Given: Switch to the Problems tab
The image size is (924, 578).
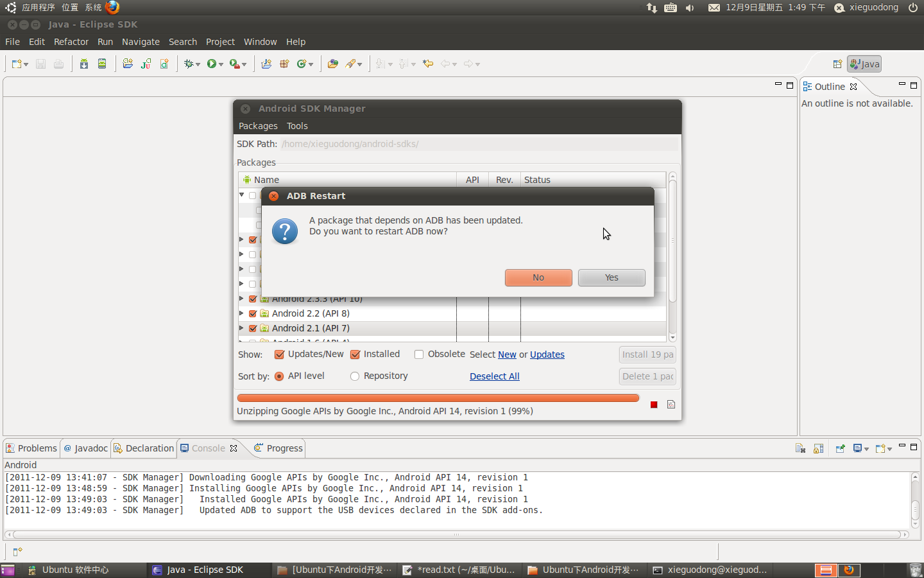Looking at the screenshot, I should pyautogui.click(x=31, y=448).
